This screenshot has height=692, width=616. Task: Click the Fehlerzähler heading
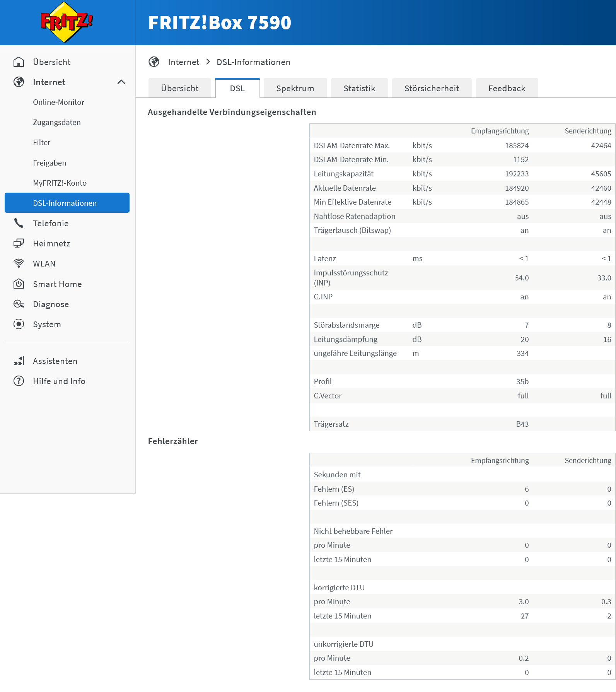click(173, 441)
